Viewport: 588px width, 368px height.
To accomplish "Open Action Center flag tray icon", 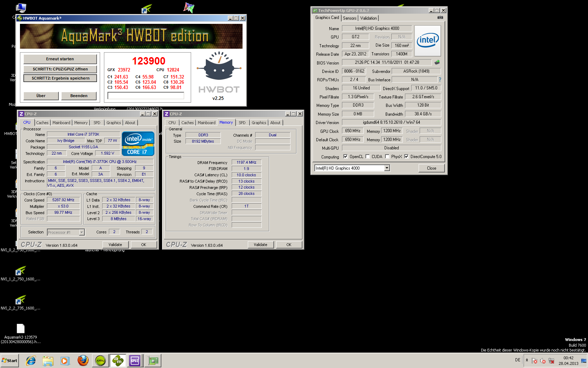I will (534, 361).
